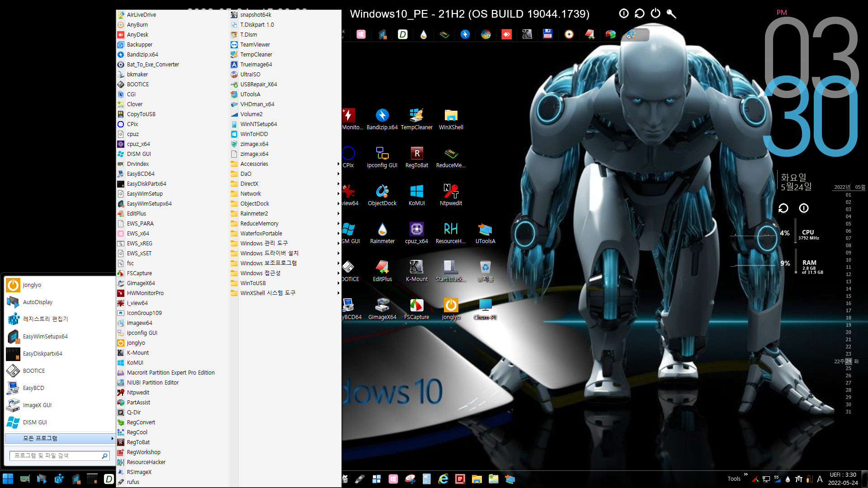This screenshot has height=488, width=868.
Task: Open the Tools toolbar on the taskbar
Action: (734, 479)
